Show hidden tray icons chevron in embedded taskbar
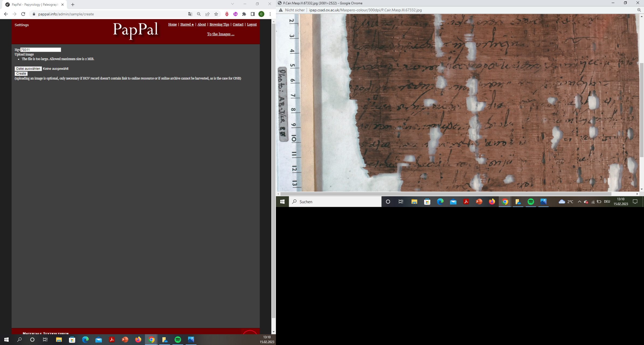Screen dimensions: 644x345 (579, 202)
